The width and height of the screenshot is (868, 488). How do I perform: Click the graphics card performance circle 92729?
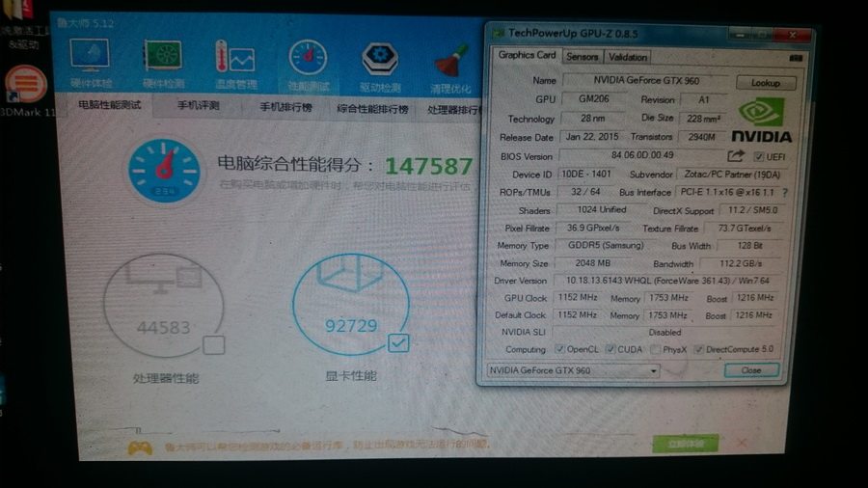(x=350, y=304)
